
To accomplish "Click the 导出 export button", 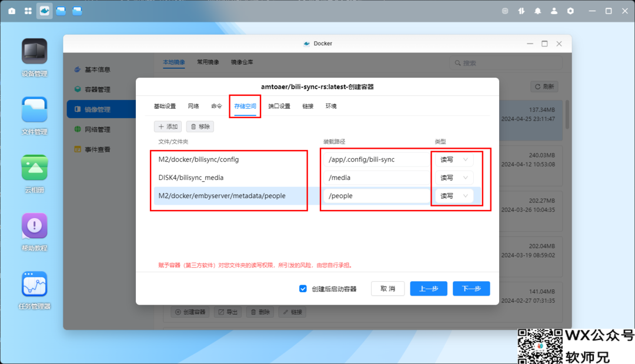I will pyautogui.click(x=228, y=312).
